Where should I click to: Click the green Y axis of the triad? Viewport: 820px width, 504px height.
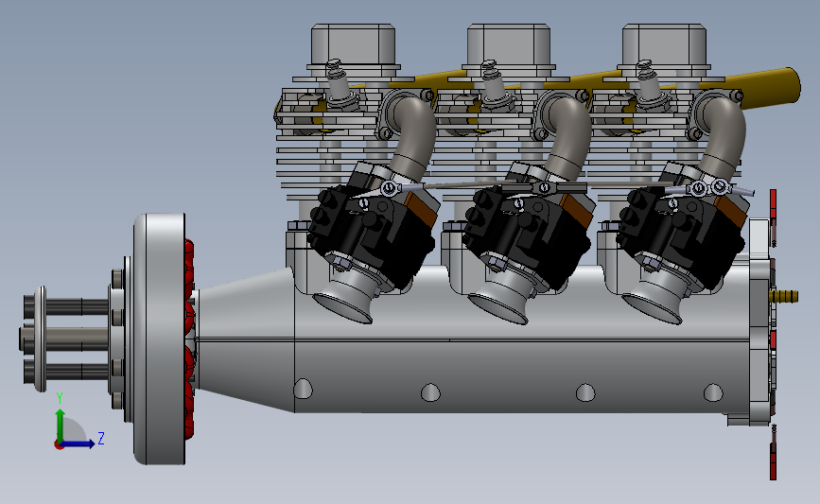(x=61, y=426)
